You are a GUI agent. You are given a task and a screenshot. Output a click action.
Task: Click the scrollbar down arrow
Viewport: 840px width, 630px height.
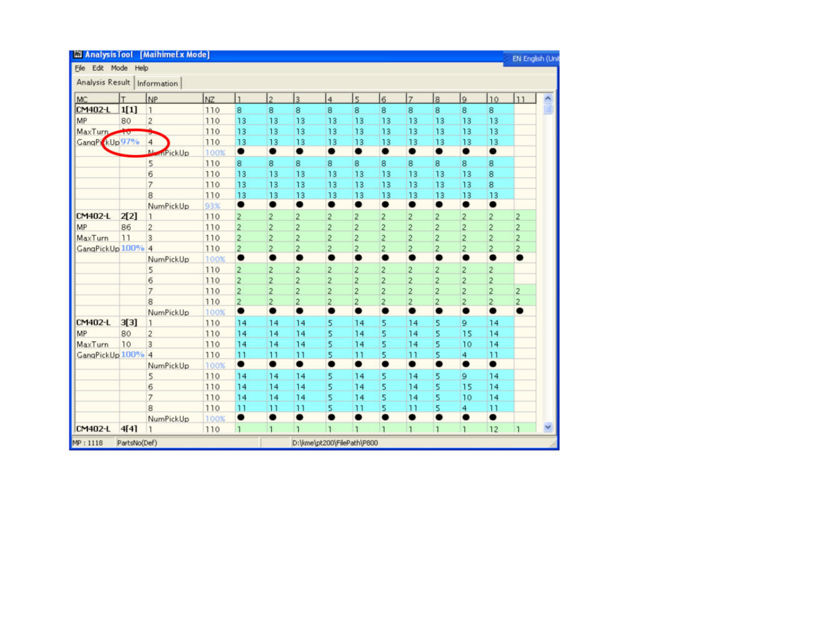point(548,427)
